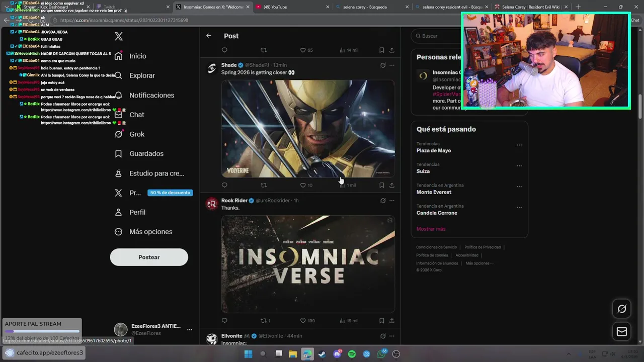
Task: Reply to Rock Rider's post
Action: [224, 320]
